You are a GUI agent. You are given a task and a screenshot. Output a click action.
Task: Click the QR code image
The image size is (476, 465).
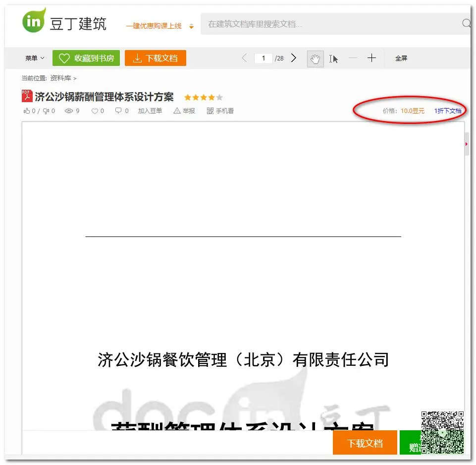442,432
